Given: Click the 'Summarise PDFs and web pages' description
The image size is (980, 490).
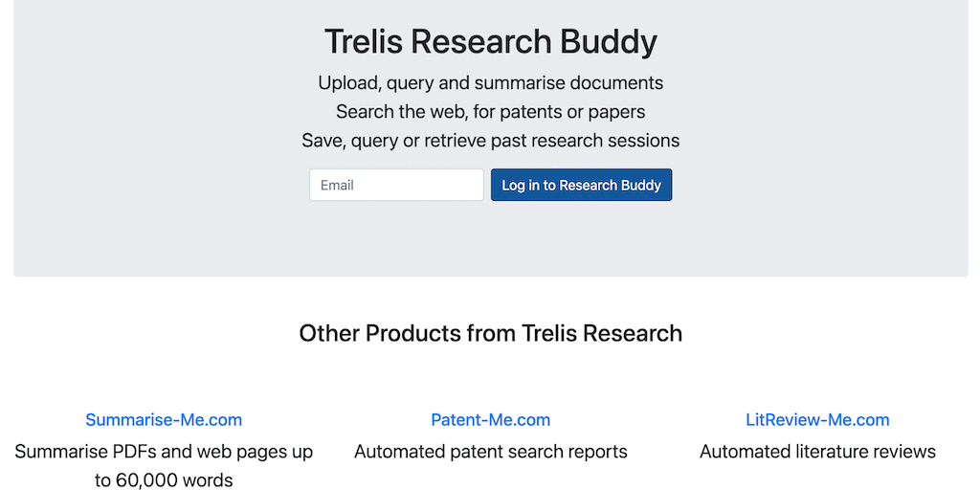Looking at the screenshot, I should [164, 451].
